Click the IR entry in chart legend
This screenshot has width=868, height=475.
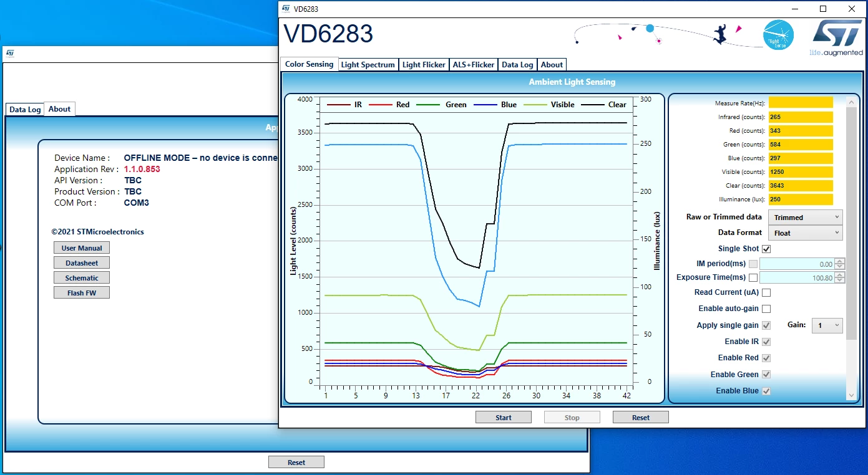344,105
